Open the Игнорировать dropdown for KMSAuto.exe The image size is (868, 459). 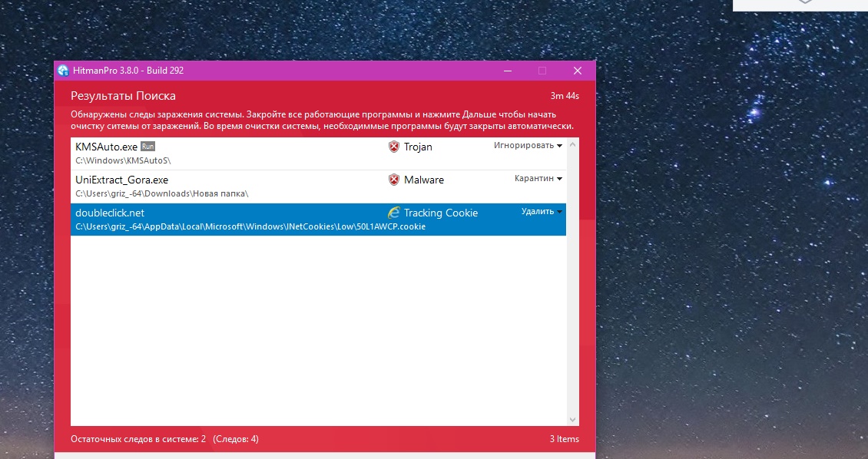(x=528, y=145)
